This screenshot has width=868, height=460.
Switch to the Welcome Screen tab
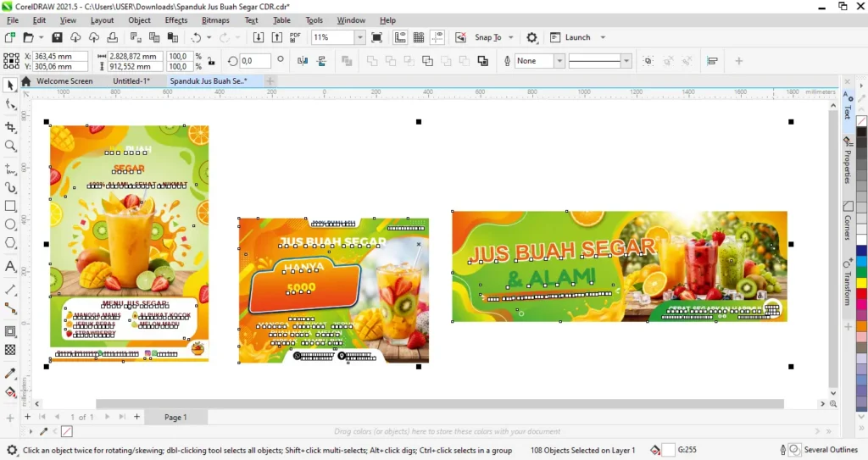pos(64,80)
